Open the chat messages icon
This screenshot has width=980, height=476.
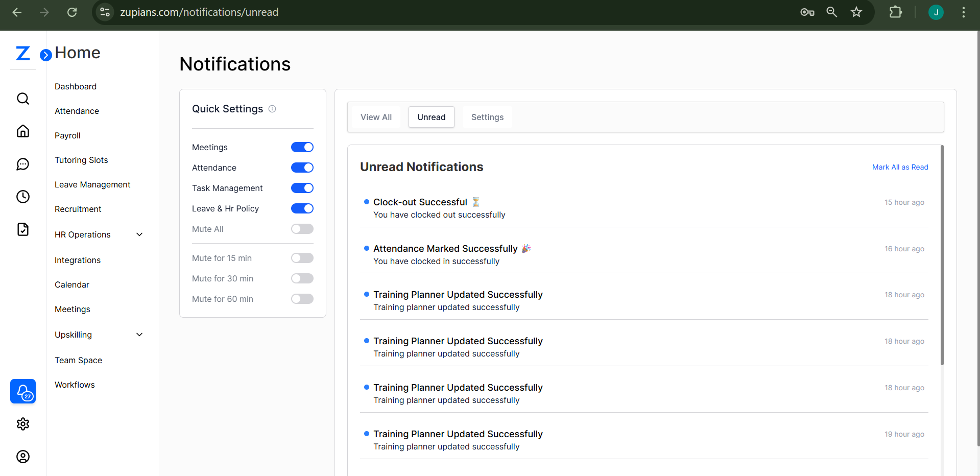click(x=22, y=164)
